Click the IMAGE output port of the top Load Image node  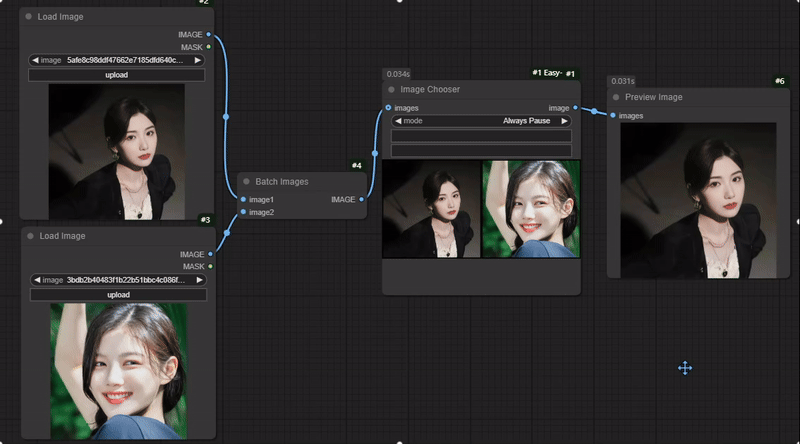click(209, 35)
